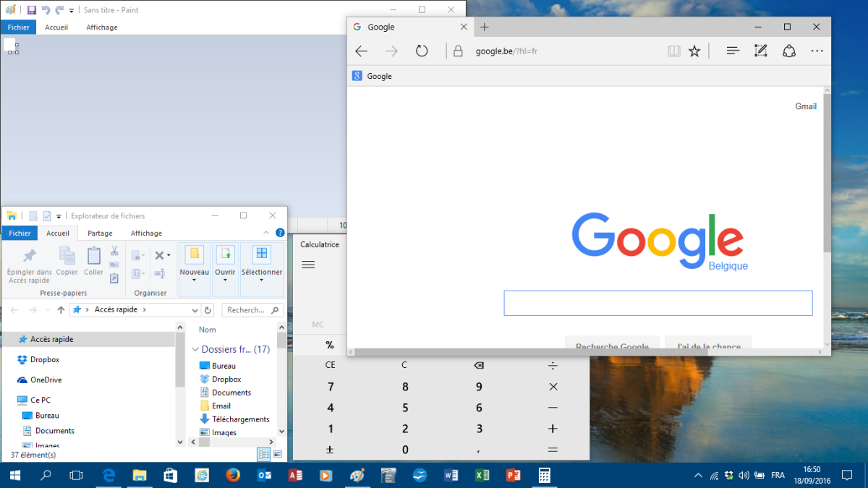Click the Save icon in Paint's quick access toolbar

click(31, 10)
